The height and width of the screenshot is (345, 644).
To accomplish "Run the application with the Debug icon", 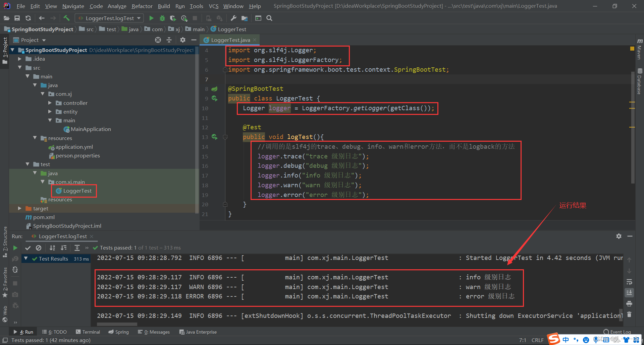I will click(x=162, y=18).
